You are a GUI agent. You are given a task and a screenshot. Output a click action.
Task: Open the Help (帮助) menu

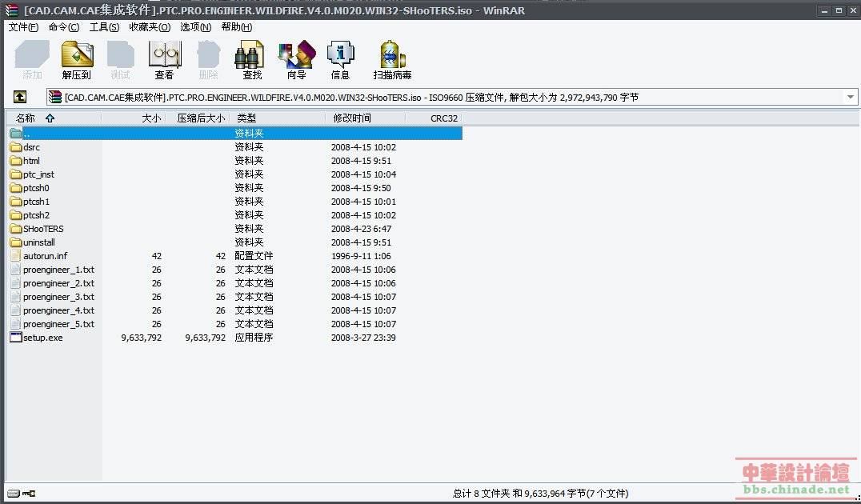click(237, 27)
